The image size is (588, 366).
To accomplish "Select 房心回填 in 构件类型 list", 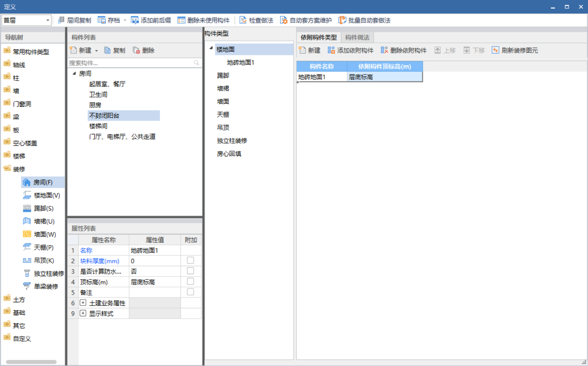I will pos(229,154).
